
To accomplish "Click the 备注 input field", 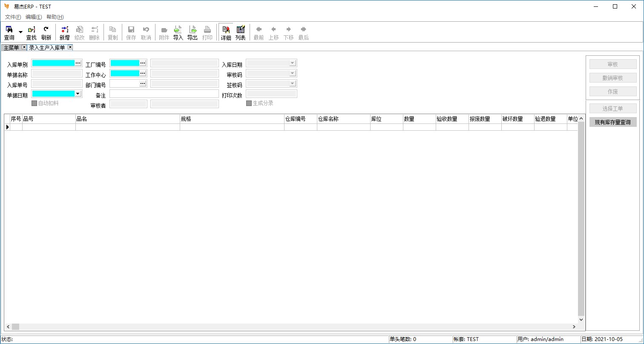I will pos(164,94).
